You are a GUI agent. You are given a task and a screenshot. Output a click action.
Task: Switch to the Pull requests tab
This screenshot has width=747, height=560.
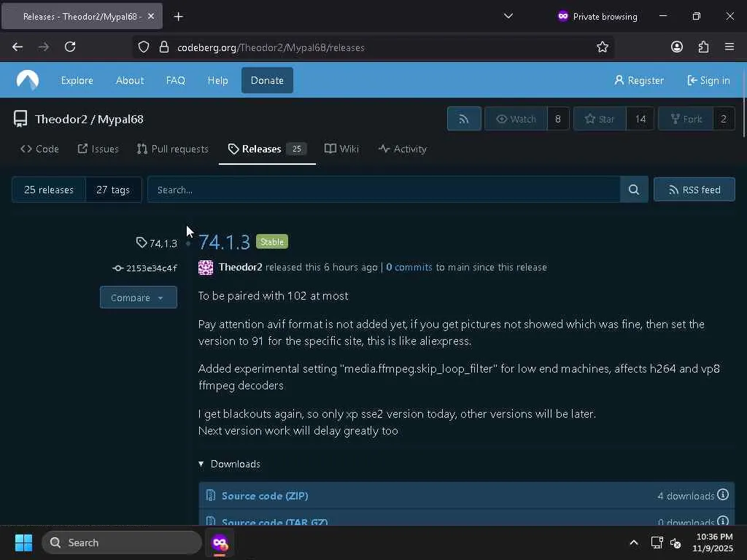click(x=172, y=149)
